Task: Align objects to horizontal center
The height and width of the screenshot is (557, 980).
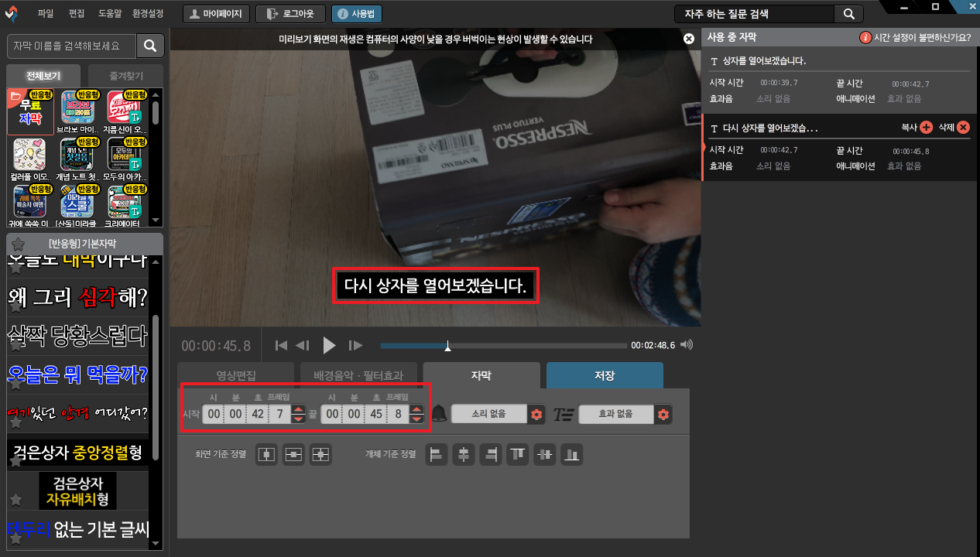Action: [464, 455]
